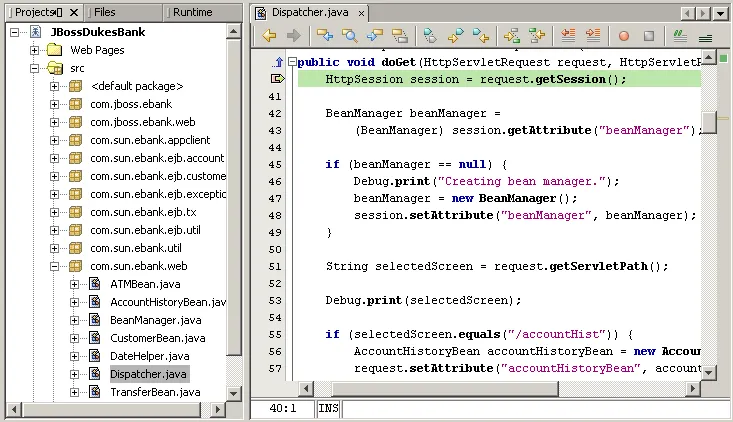Screen dimensions: 733x422
Task: Expand the ATMBean.java node
Action: point(74,284)
